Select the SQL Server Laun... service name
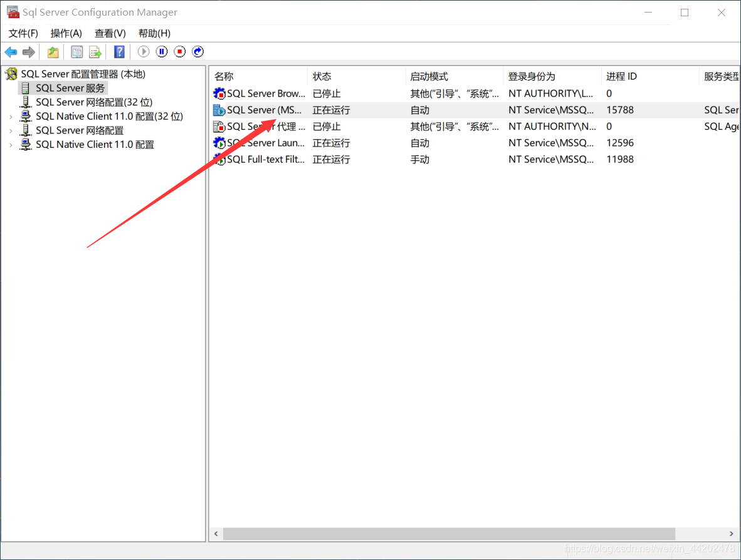 [x=266, y=143]
